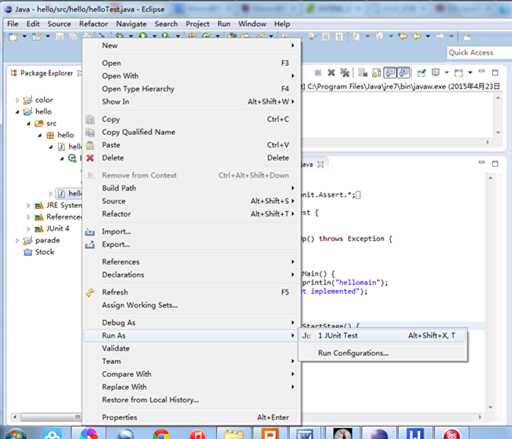Click the "throws" keyword in the editor
This screenshot has width=512, height=439.
331,239
